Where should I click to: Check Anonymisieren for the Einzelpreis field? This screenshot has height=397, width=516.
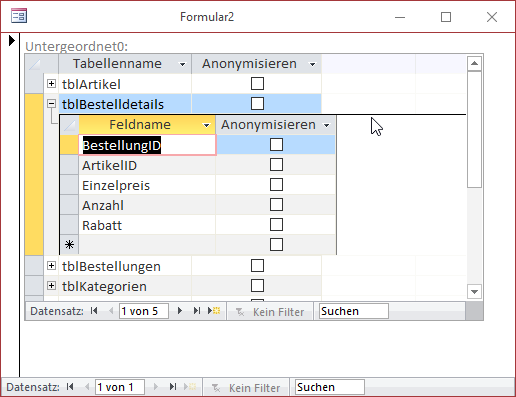coord(276,185)
